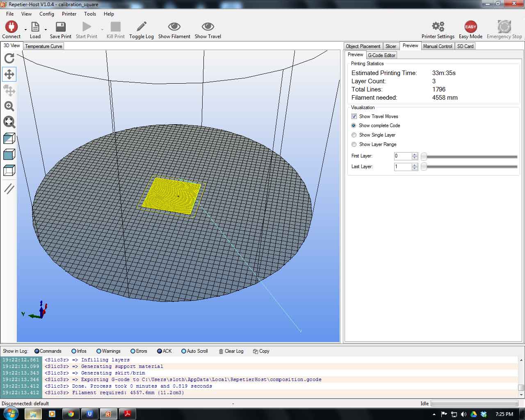Viewport: 525px width, 420px height.
Task: Click the zoom magnifier tool
Action: coord(9,106)
